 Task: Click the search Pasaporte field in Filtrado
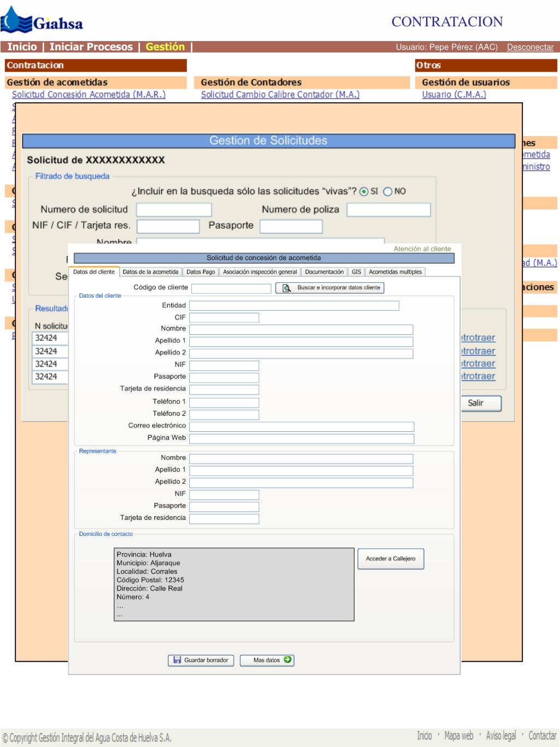[x=291, y=226]
